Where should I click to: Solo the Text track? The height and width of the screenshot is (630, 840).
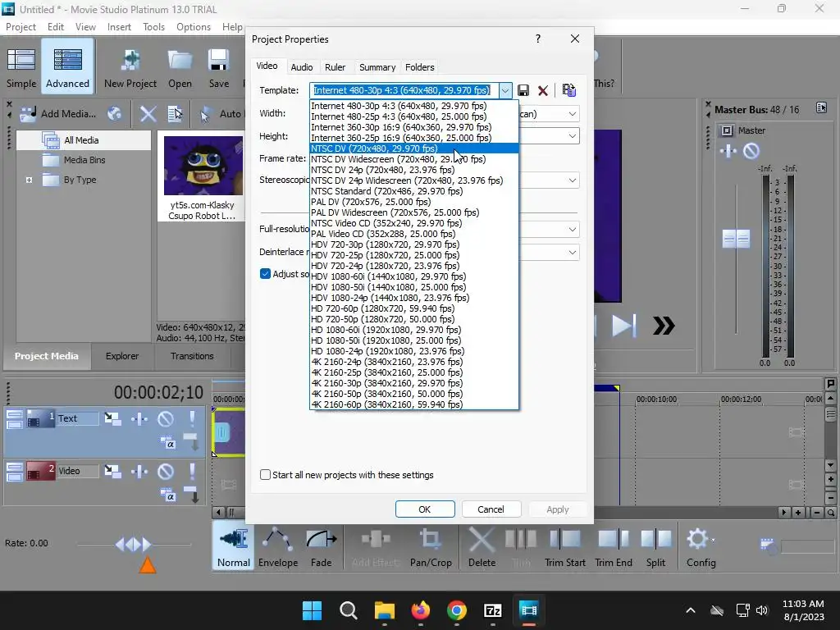point(192,418)
